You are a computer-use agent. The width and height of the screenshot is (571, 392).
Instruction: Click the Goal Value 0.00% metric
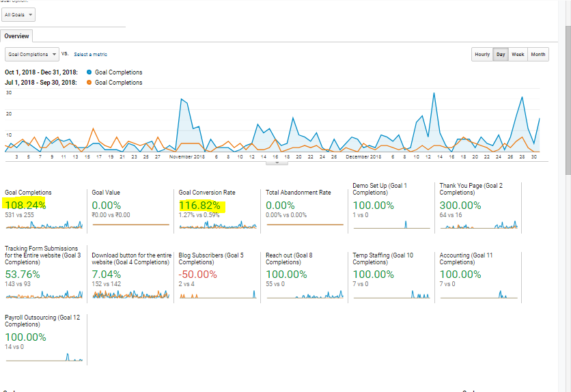pos(107,206)
